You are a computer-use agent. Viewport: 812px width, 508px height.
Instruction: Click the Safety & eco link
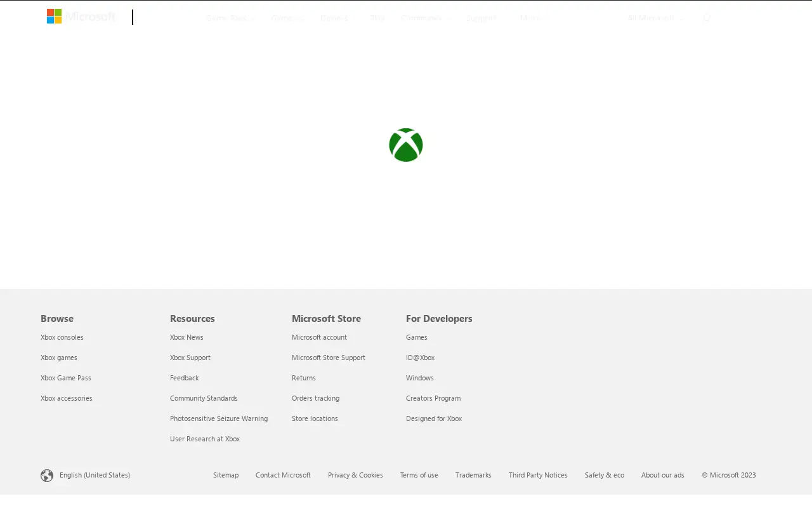[x=605, y=475]
